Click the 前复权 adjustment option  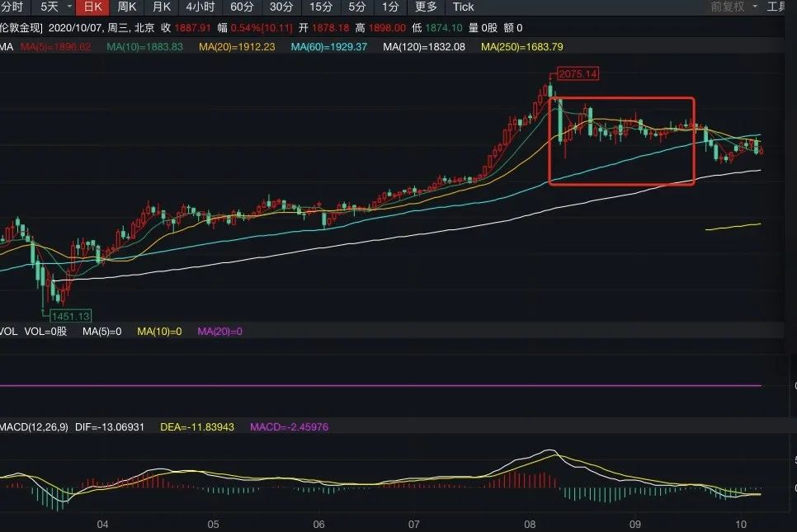point(728,7)
